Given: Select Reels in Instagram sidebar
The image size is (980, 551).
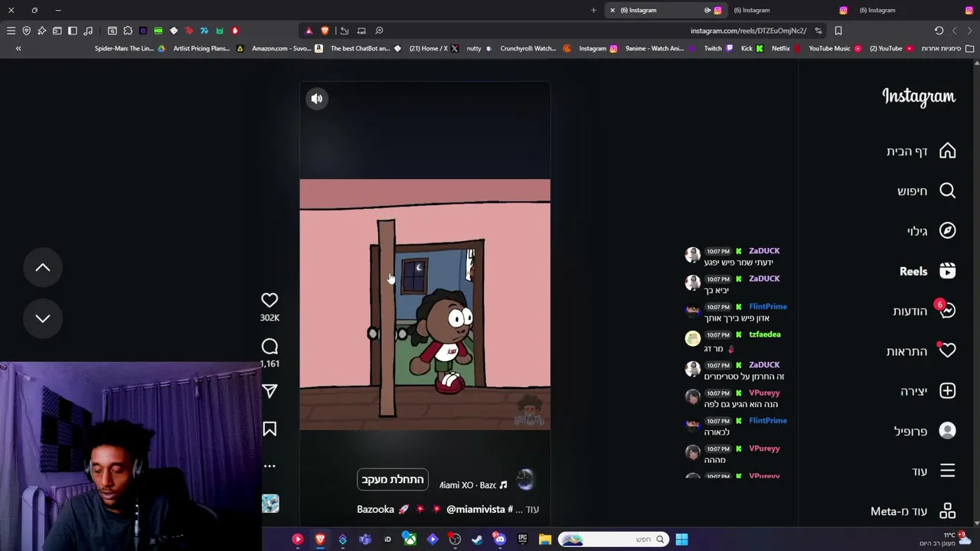Looking at the screenshot, I should point(927,271).
